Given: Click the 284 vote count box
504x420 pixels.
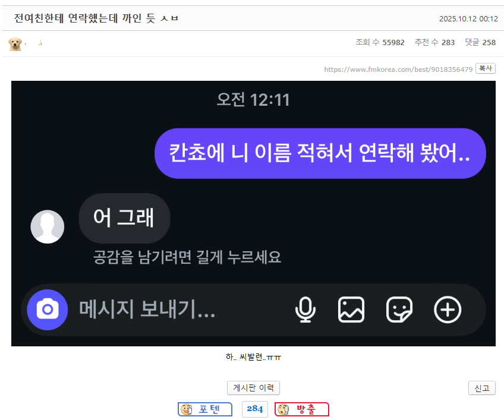Looking at the screenshot, I should [254, 409].
